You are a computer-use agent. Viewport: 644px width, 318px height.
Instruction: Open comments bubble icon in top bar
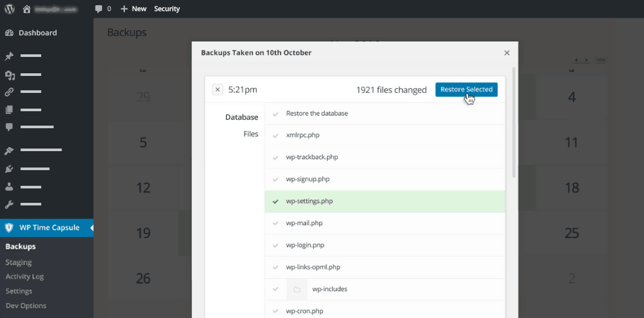click(98, 9)
